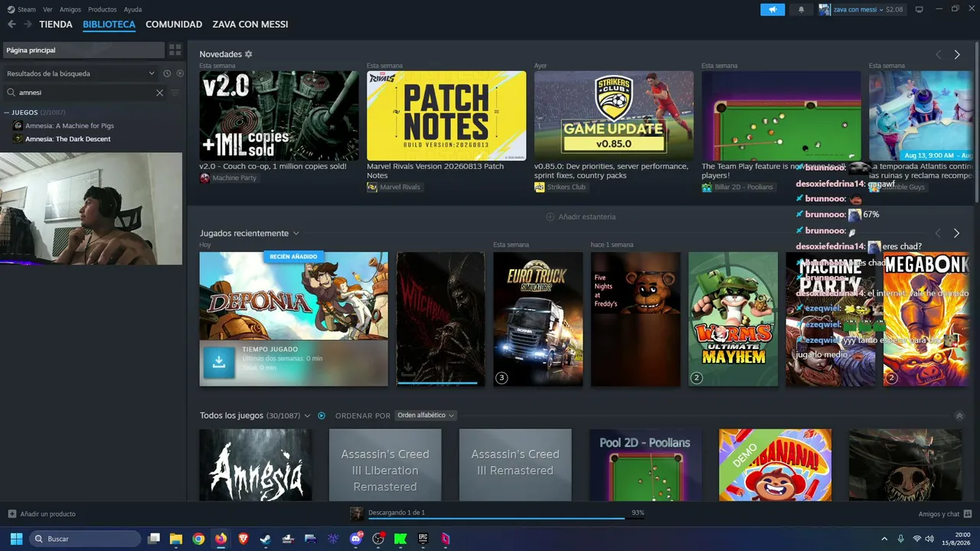The image size is (980, 551).
Task: Clear the 'amnesi' search text
Action: click(159, 93)
